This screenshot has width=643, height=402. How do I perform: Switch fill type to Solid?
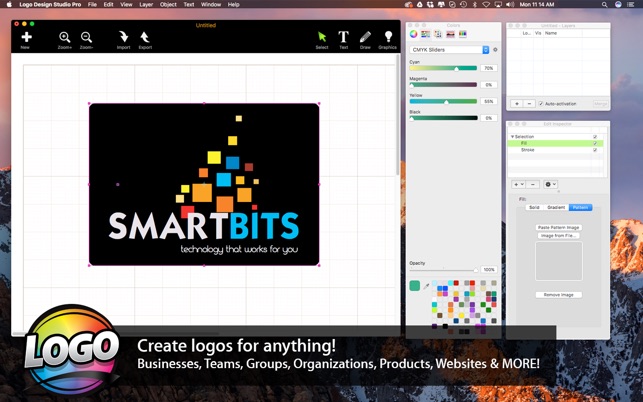point(534,208)
